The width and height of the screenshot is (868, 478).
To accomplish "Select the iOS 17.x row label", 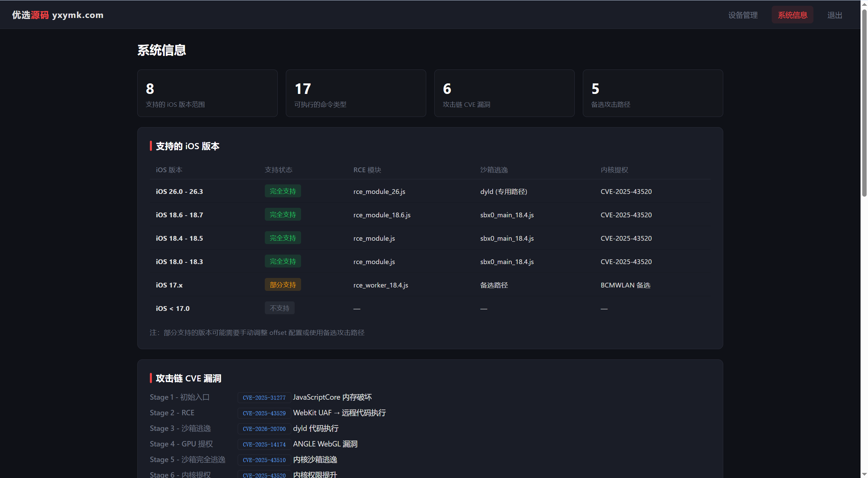I will click(169, 285).
